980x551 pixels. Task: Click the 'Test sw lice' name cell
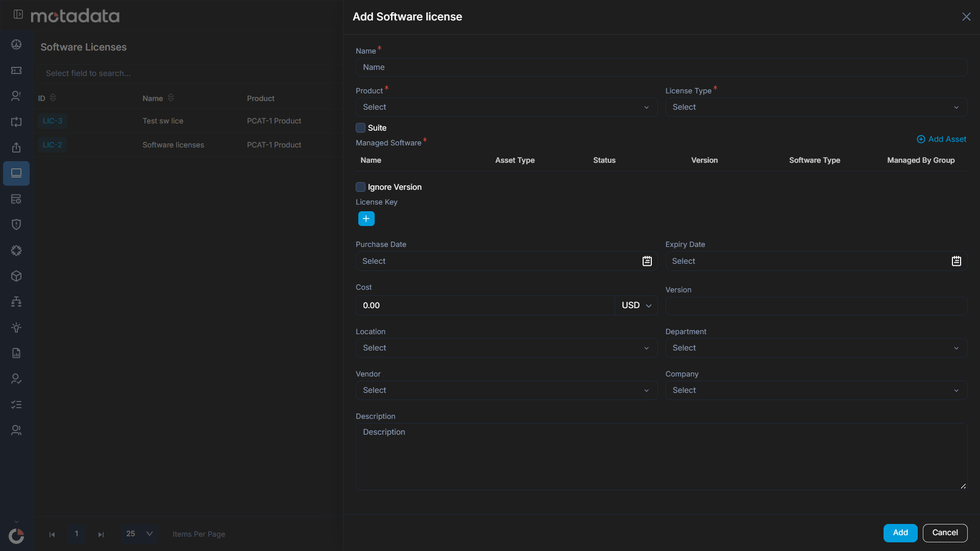163,121
